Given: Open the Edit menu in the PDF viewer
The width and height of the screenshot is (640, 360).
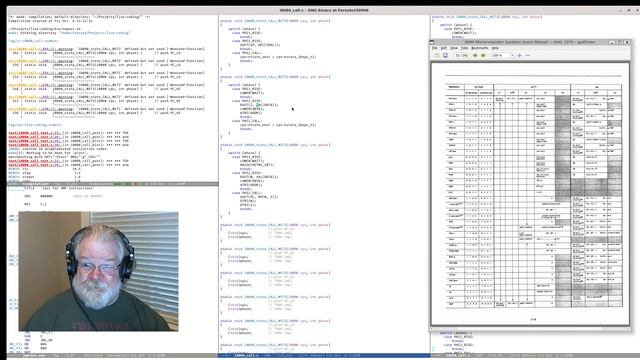Looking at the screenshot, I should (444, 48).
